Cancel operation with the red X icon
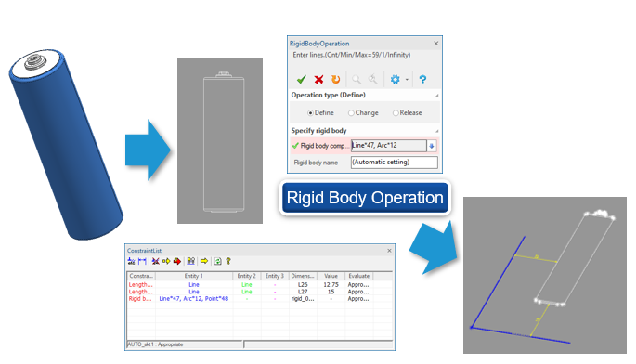 tap(318, 80)
